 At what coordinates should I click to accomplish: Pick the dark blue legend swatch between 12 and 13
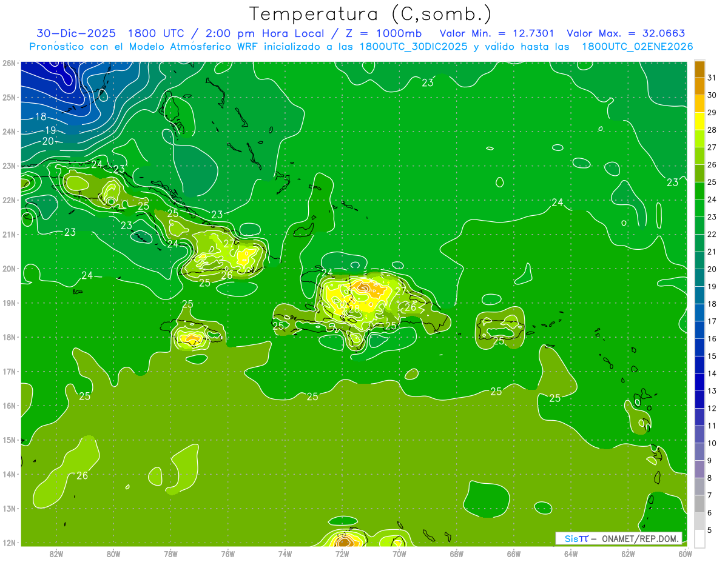pyautogui.click(x=699, y=400)
